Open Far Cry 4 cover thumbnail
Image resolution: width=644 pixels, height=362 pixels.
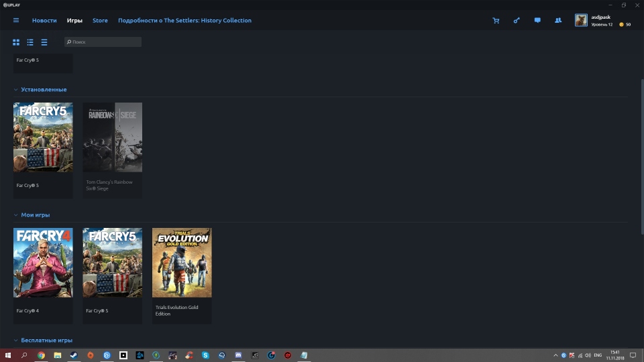click(x=43, y=263)
